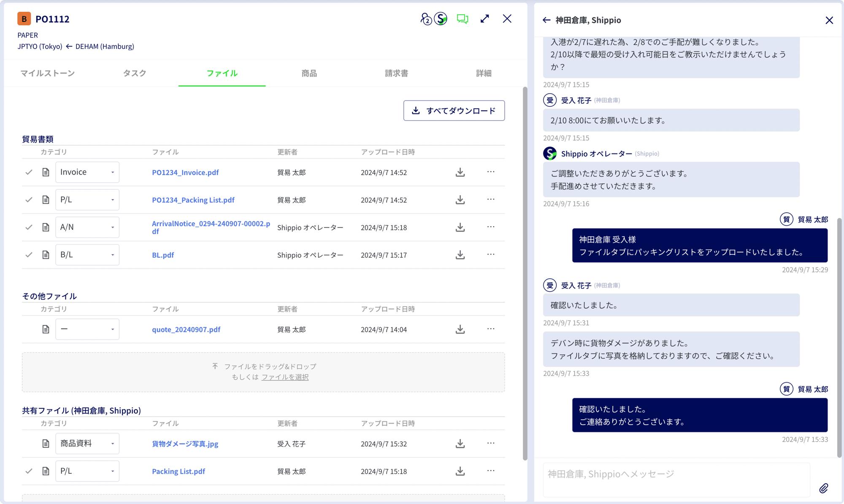Expand the shipment view to fullscreen
The image size is (844, 504).
[484, 19]
